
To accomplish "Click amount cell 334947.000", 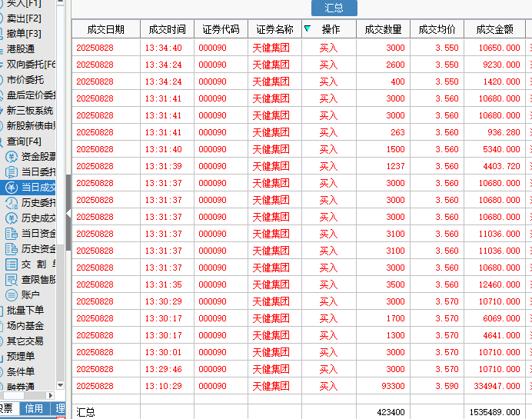I will pos(497,386).
